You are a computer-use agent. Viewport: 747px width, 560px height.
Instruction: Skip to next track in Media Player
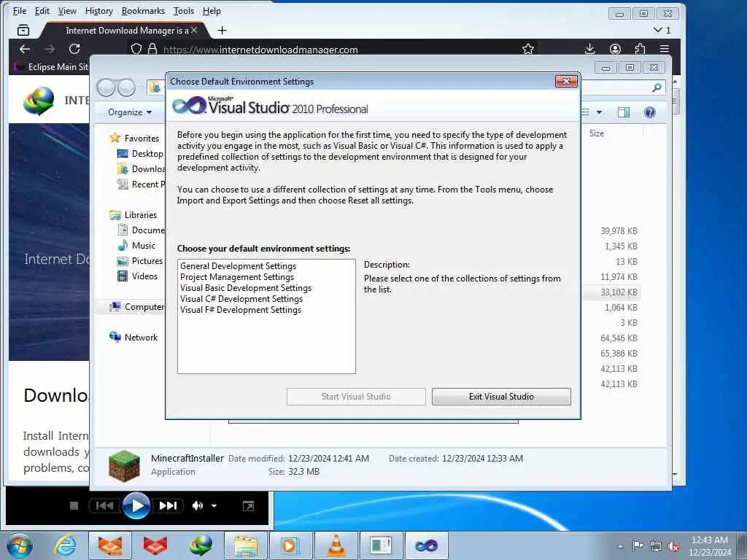pos(168,505)
